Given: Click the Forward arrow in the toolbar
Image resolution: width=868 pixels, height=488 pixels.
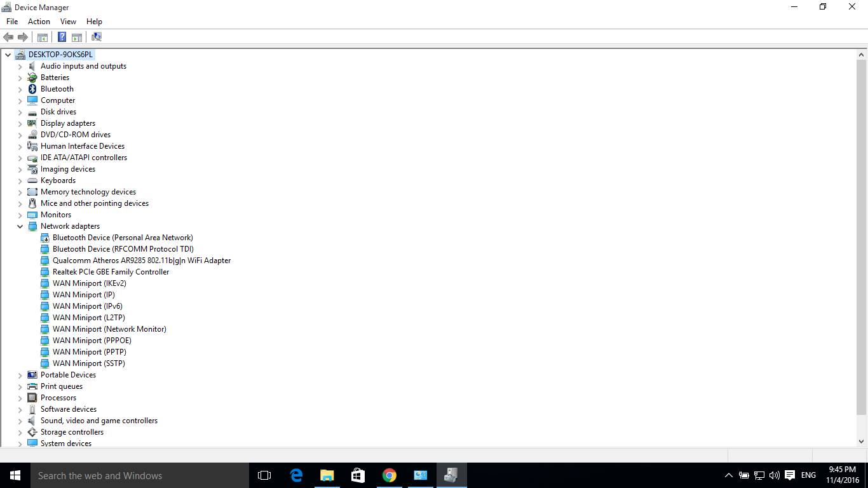Looking at the screenshot, I should (x=23, y=37).
